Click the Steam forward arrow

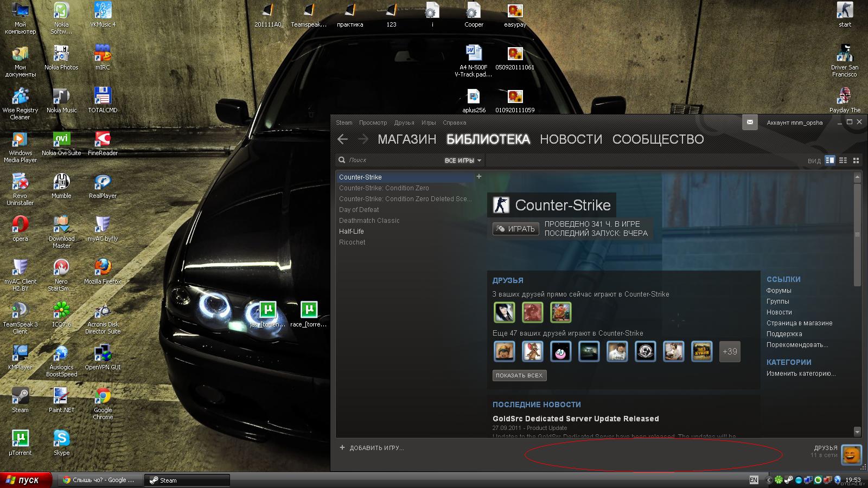click(x=363, y=139)
